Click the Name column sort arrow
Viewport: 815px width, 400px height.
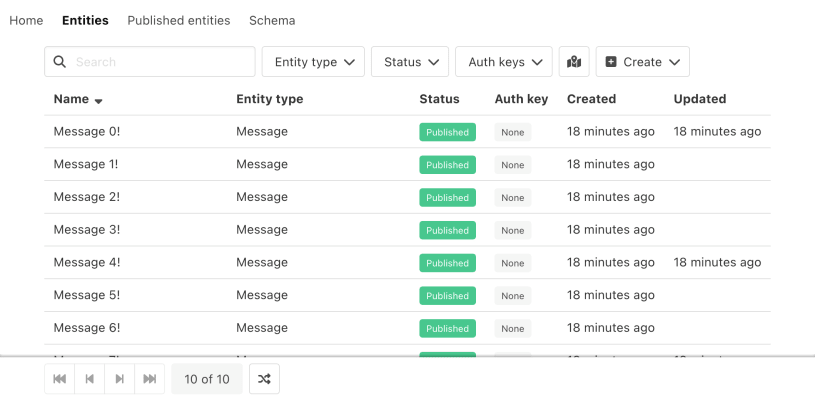[99, 100]
